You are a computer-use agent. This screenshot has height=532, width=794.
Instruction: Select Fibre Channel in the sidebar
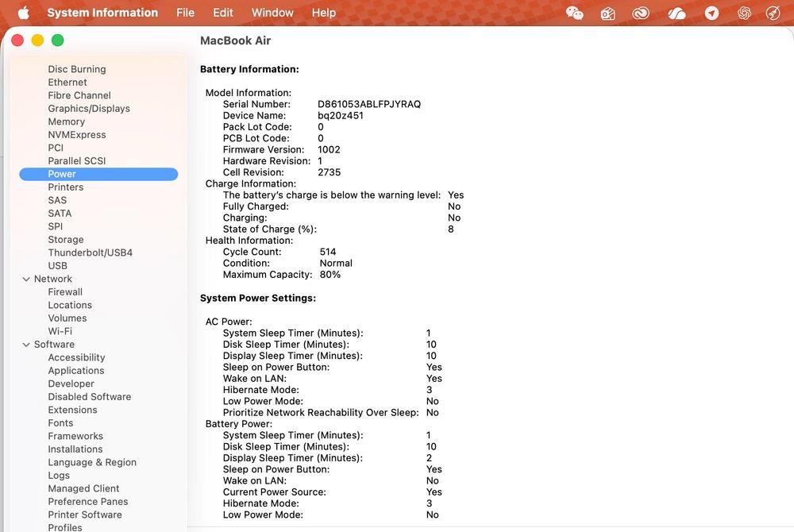79,95
